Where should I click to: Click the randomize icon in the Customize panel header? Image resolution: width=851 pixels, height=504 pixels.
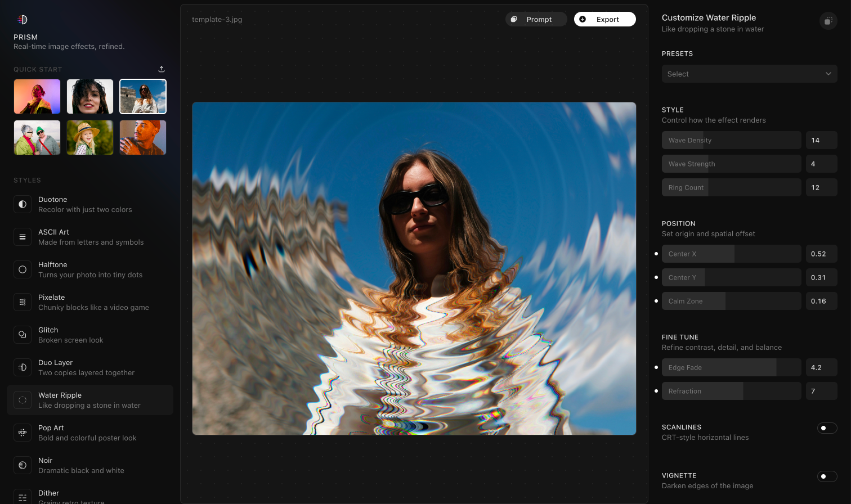(828, 21)
